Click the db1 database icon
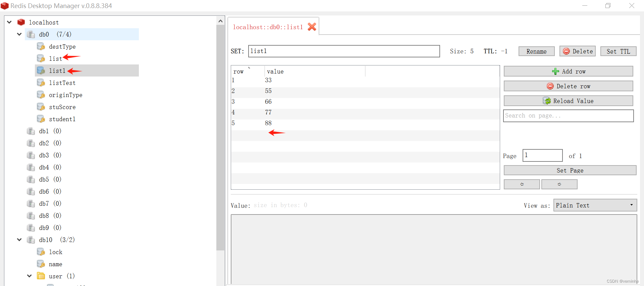Image resolution: width=644 pixels, height=286 pixels. [31, 131]
